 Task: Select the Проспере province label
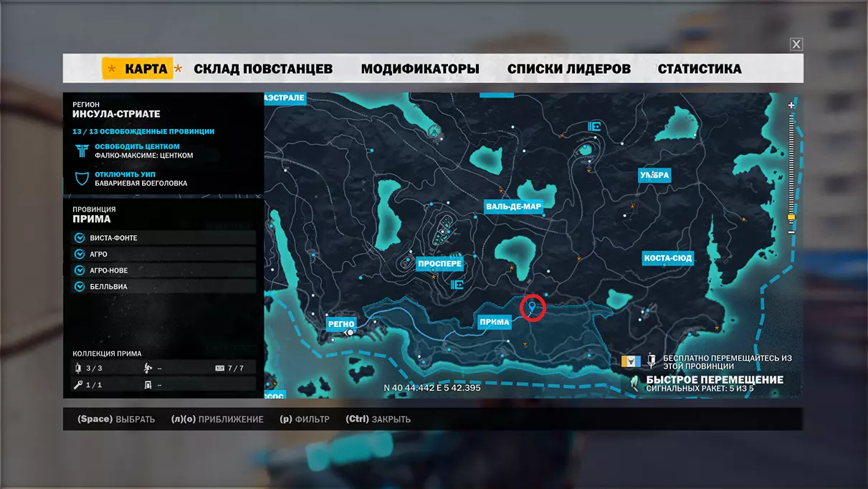pyautogui.click(x=440, y=264)
